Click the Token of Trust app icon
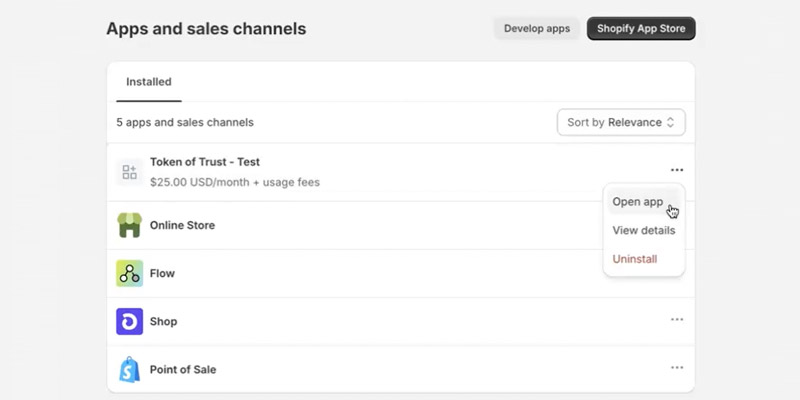This screenshot has height=400, width=800. (x=130, y=172)
